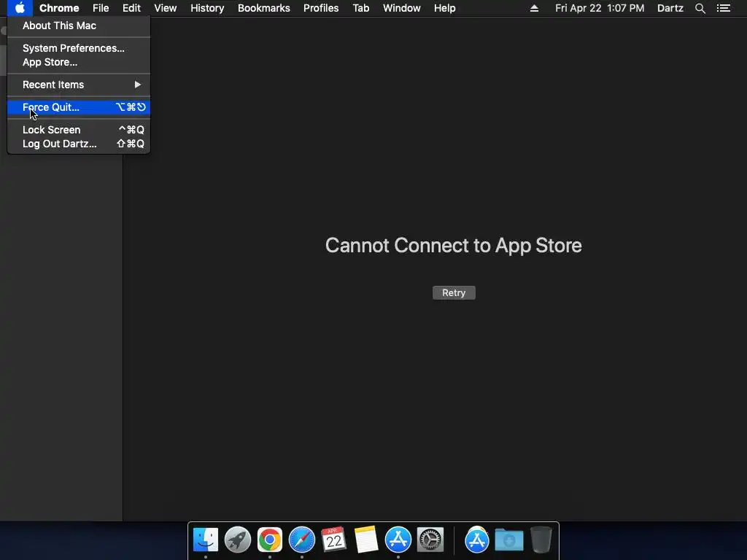Open the Trash in the Dock
This screenshot has height=560, width=747.
point(541,540)
